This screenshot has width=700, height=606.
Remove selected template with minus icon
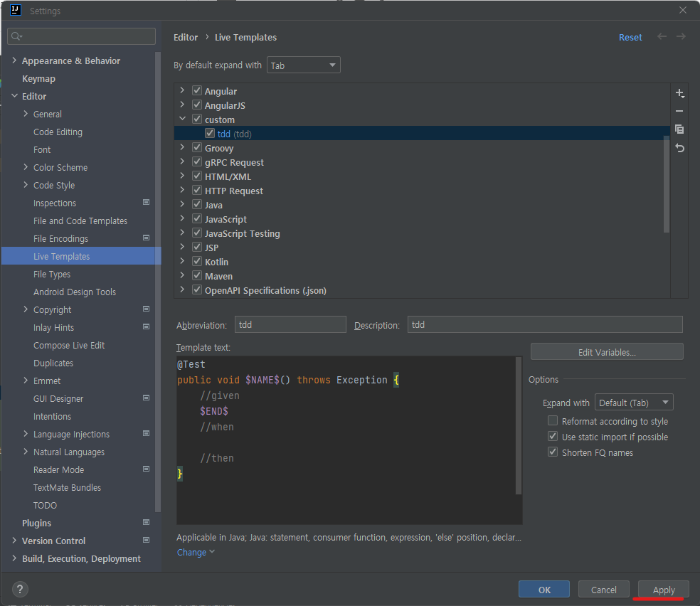(x=679, y=111)
